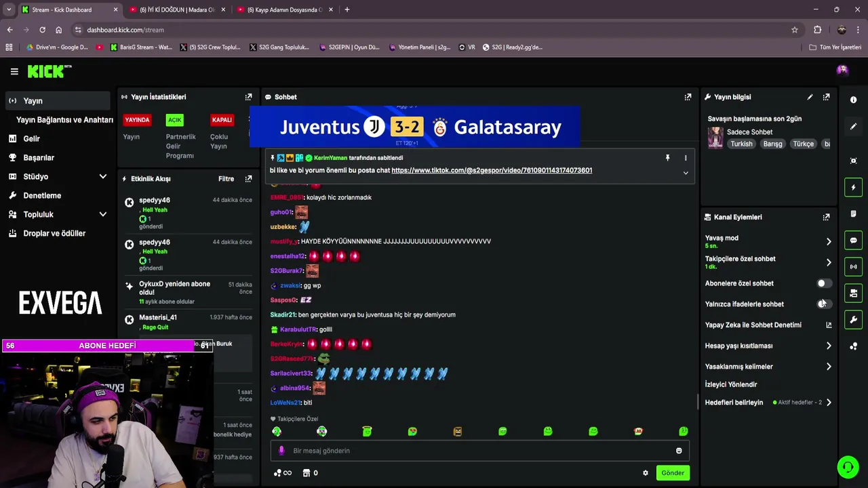
Task: Pop out the Yayın İstatistikleri panel
Action: pos(248,97)
